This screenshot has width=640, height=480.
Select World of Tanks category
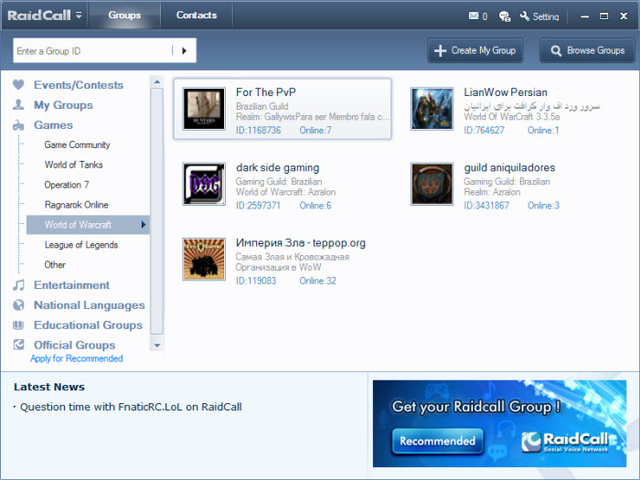(73, 165)
